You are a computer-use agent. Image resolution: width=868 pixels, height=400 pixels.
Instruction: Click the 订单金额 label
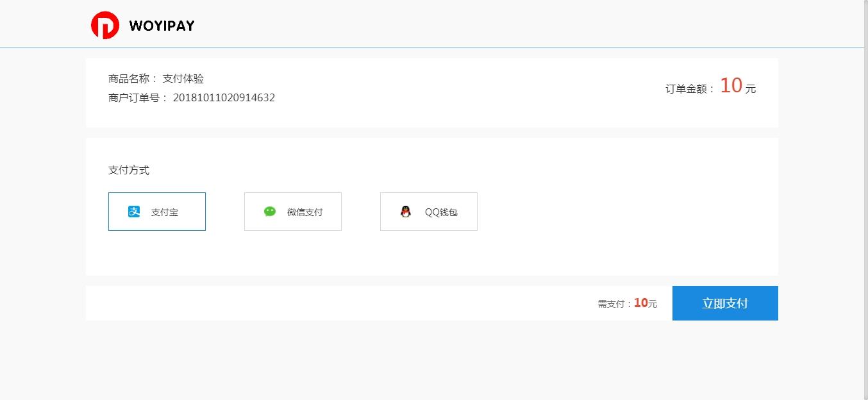690,89
